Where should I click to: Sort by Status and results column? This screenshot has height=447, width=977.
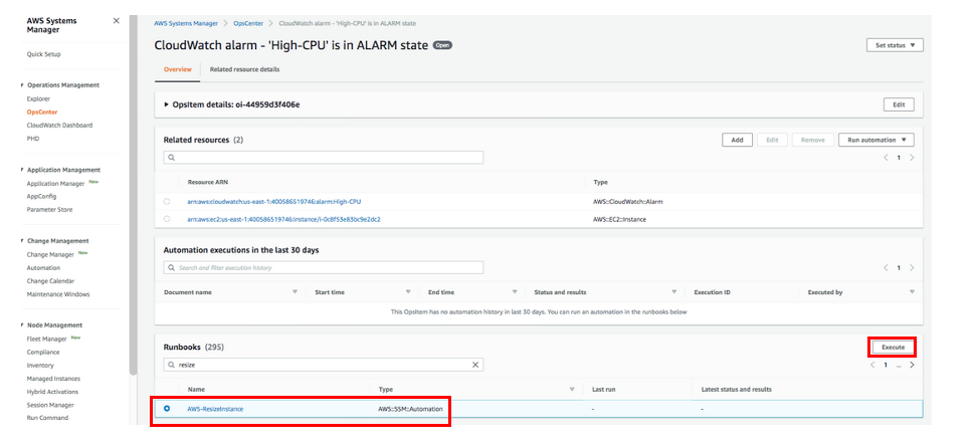pos(674,292)
